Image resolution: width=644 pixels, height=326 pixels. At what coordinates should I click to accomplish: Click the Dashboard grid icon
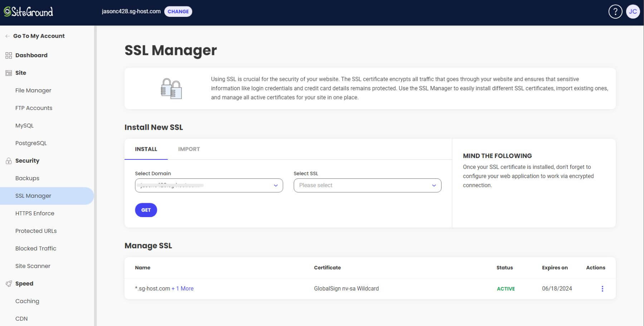click(8, 55)
